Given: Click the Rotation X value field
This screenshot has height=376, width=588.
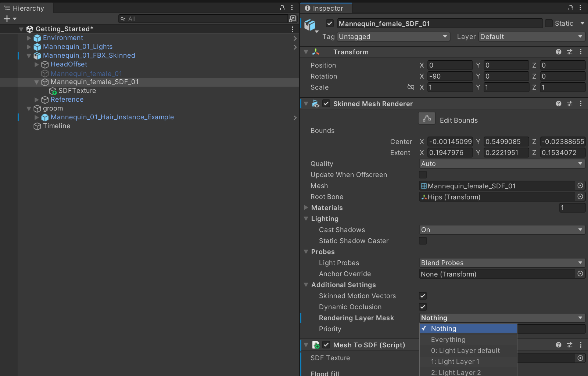Looking at the screenshot, I should point(449,76).
